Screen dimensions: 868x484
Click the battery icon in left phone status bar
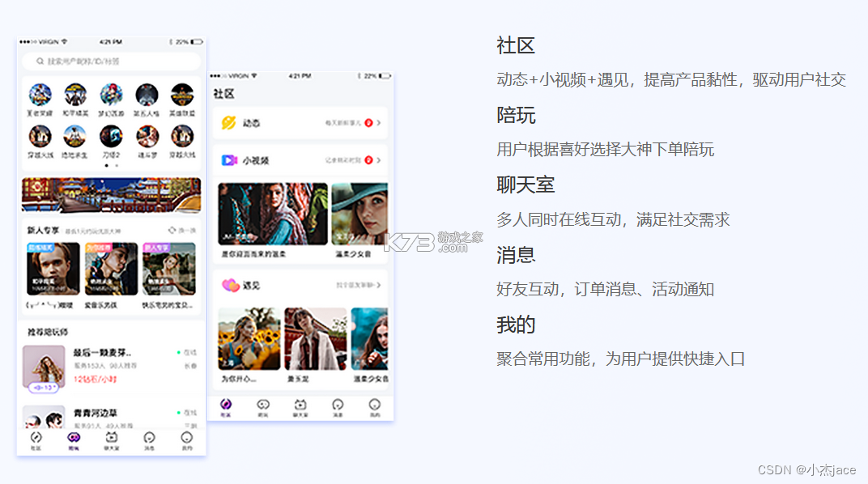pos(197,42)
